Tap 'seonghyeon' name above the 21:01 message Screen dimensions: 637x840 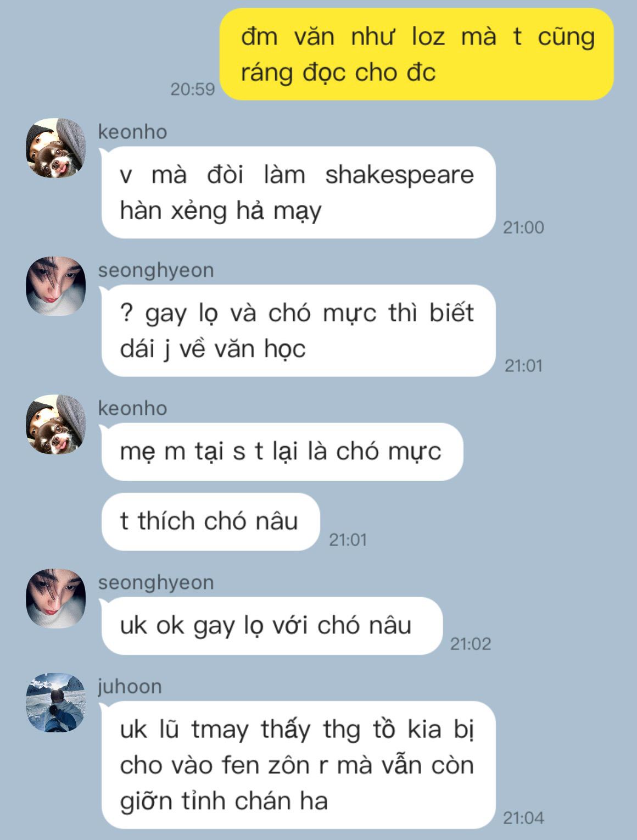click(x=156, y=270)
